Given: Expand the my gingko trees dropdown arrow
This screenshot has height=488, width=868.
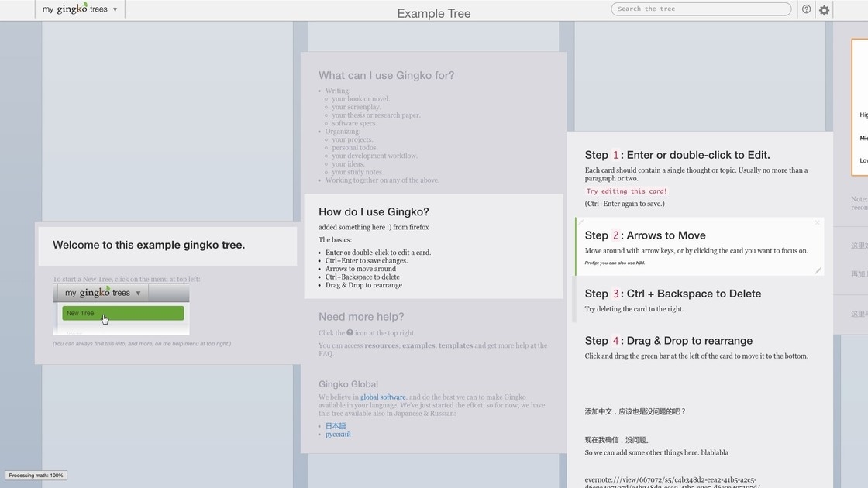Looking at the screenshot, I should 115,10.
